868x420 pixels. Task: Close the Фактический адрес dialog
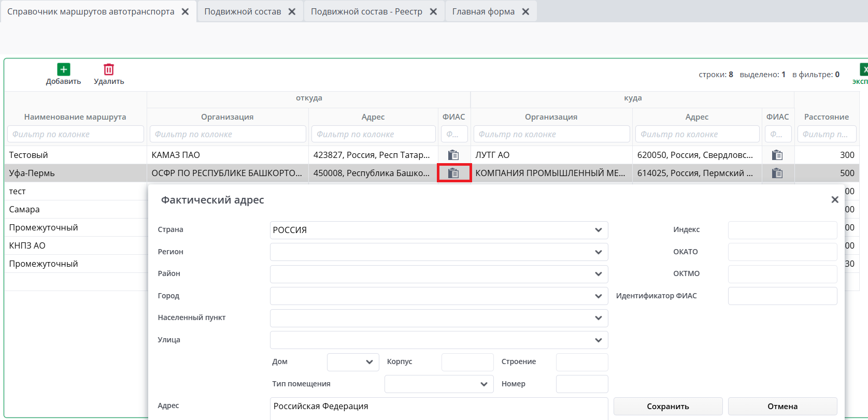pyautogui.click(x=834, y=199)
